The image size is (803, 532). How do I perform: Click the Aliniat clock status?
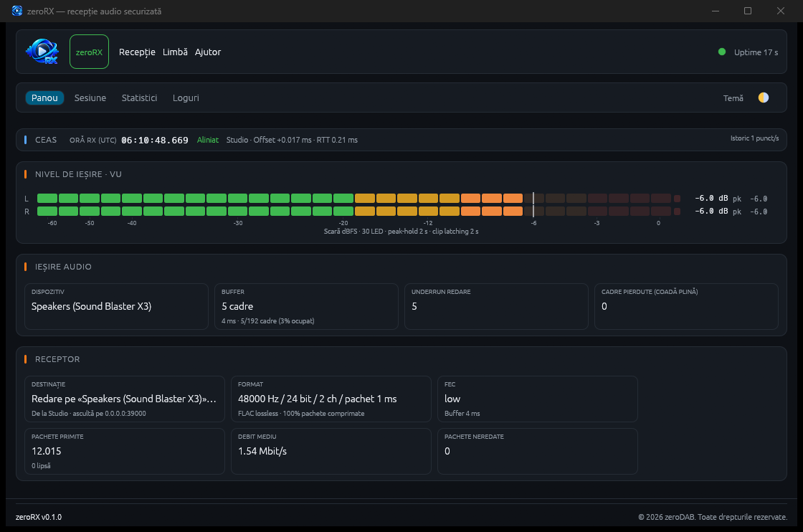208,140
